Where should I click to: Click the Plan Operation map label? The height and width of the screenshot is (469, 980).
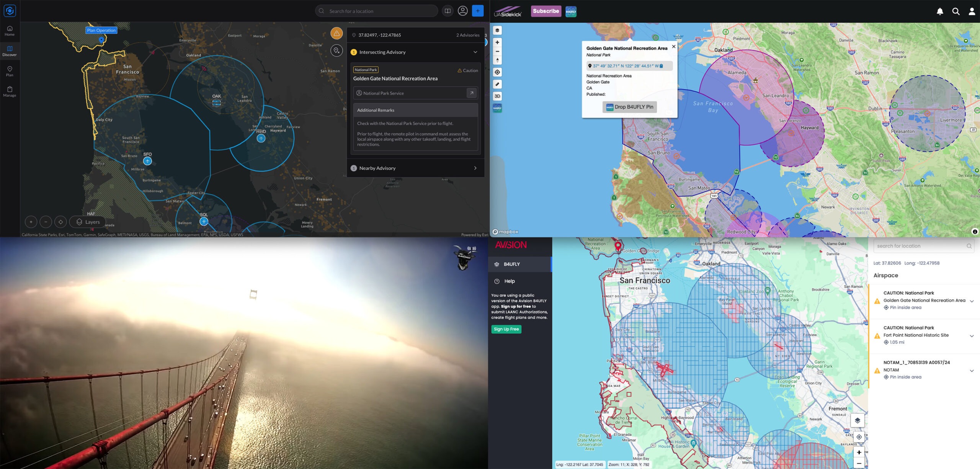click(x=101, y=30)
